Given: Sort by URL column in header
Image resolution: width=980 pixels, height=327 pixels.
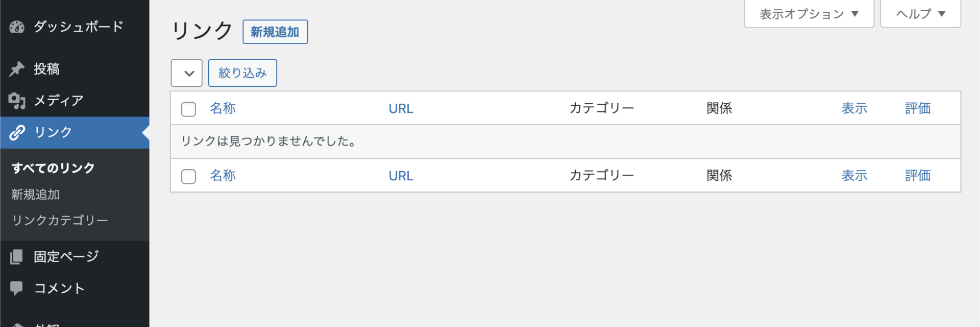Looking at the screenshot, I should coord(401,109).
